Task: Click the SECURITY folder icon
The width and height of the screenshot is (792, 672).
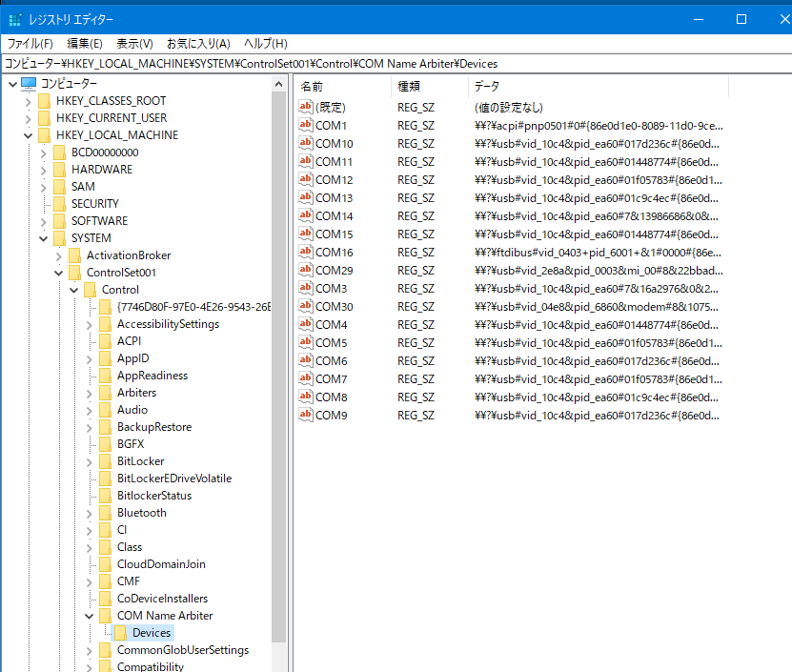Action: pyautogui.click(x=60, y=204)
